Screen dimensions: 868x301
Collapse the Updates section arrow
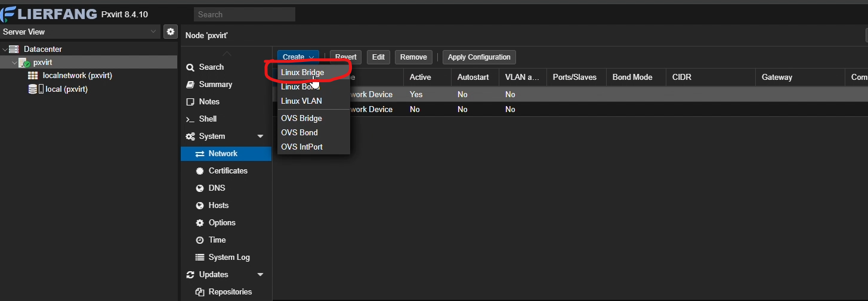260,275
